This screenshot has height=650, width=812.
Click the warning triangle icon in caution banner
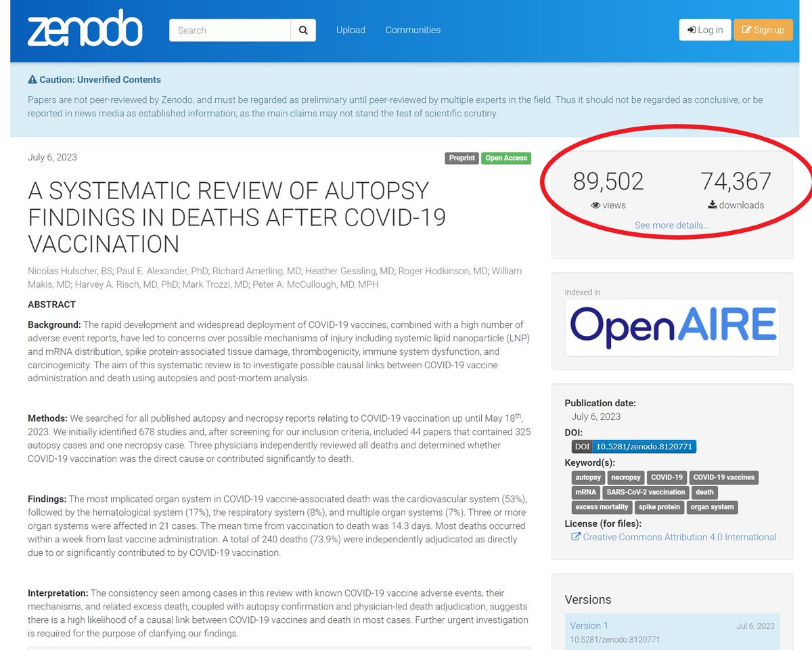click(32, 79)
